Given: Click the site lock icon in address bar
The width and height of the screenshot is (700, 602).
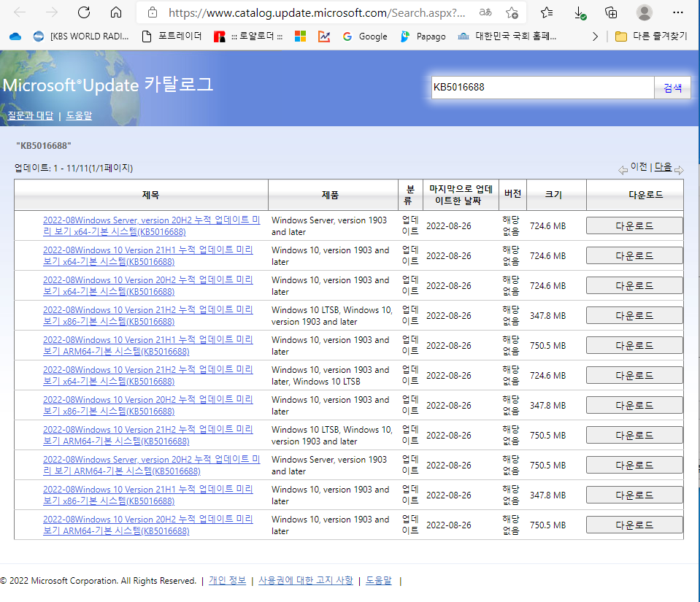Looking at the screenshot, I should (153, 12).
